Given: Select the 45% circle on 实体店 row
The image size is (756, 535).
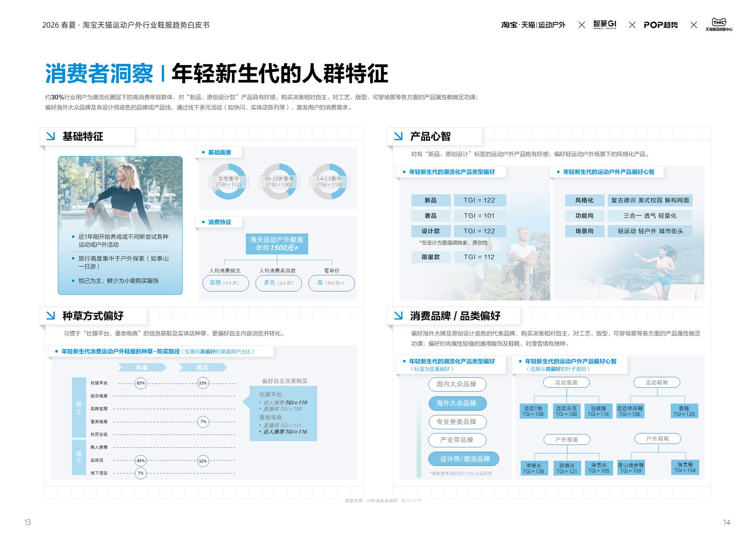Looking at the screenshot, I should coord(141,461).
